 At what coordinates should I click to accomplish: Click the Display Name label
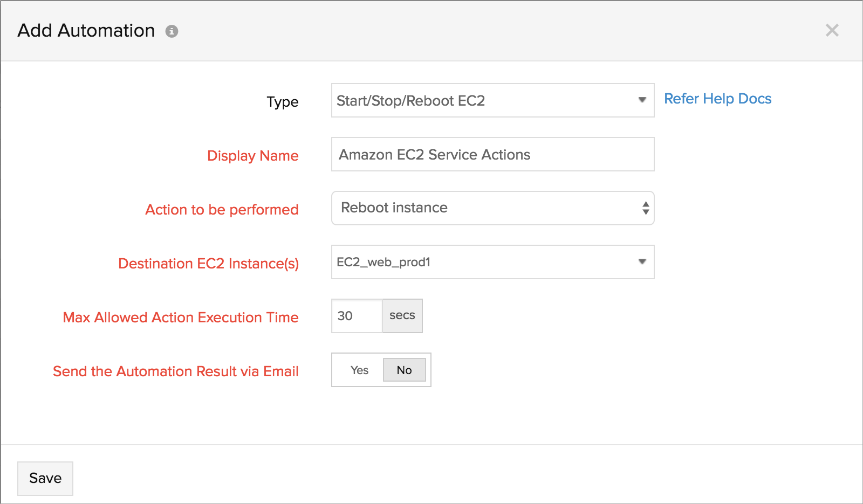pyautogui.click(x=252, y=156)
